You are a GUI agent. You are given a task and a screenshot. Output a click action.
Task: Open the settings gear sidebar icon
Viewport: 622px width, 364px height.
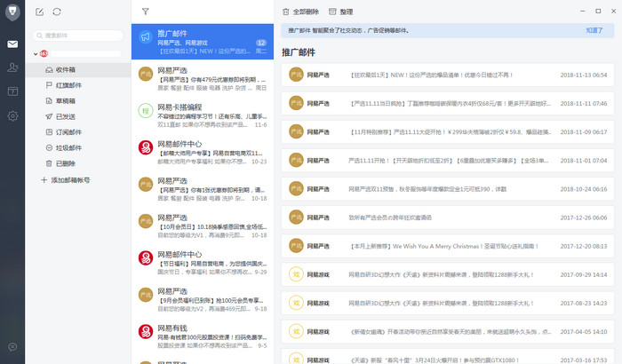coord(12,115)
